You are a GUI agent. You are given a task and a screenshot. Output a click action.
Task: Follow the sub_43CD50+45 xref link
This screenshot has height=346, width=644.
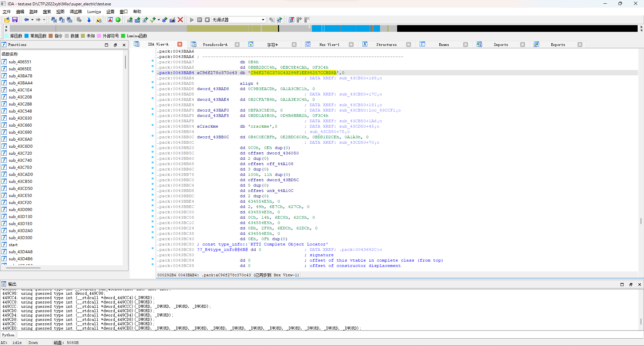pyautogui.click(x=359, y=126)
